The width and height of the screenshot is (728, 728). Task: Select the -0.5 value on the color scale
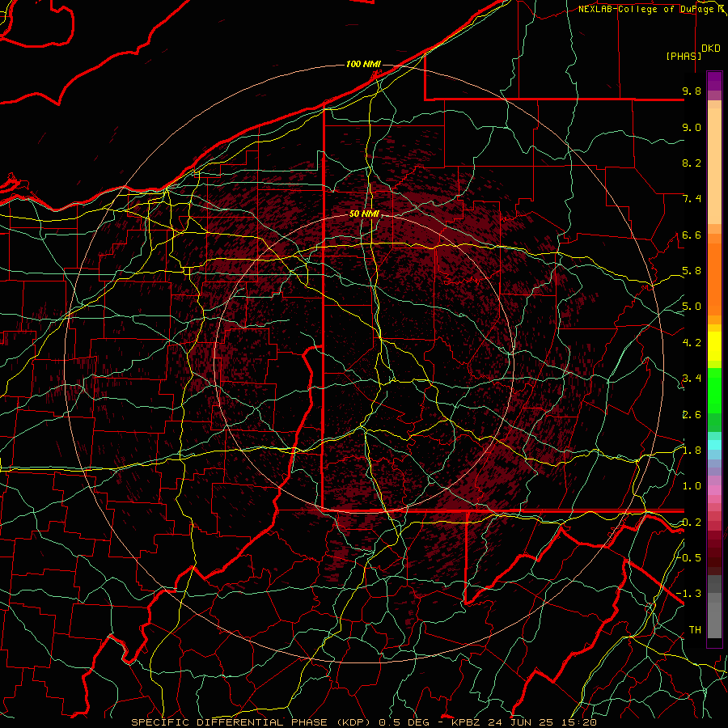[689, 557]
